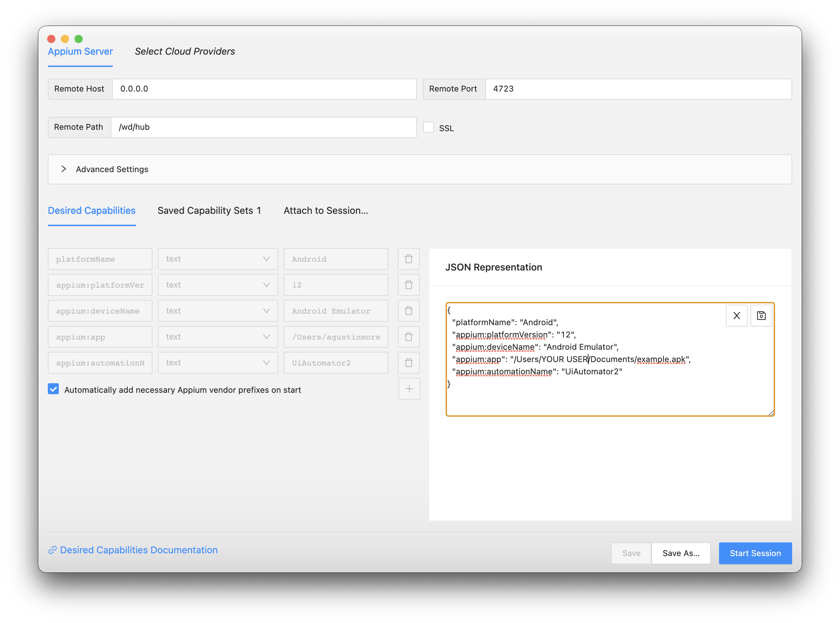Switch to Saved Capability Sets tab
This screenshot has width=840, height=623.
pyautogui.click(x=209, y=210)
